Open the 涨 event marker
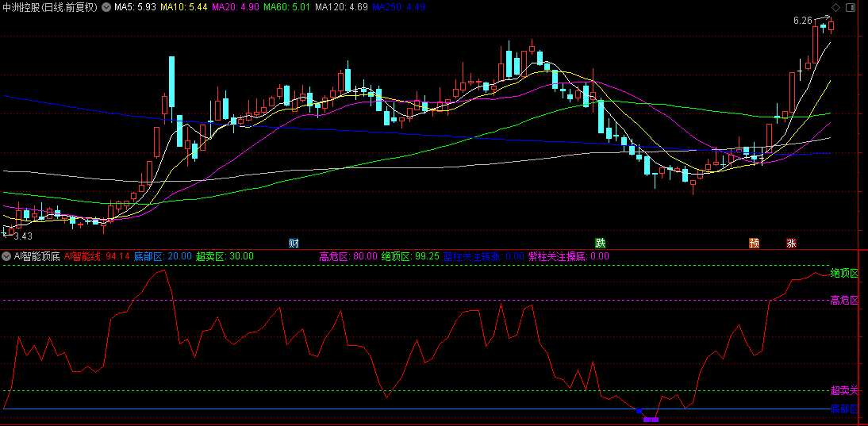Screen dimensions: 868x426 (792, 243)
